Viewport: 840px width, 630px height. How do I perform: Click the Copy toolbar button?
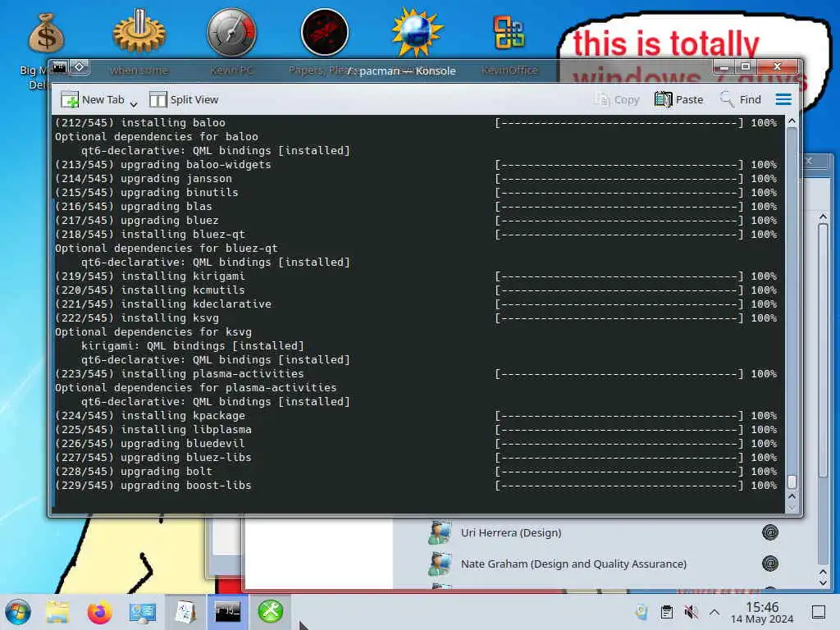pyautogui.click(x=617, y=99)
